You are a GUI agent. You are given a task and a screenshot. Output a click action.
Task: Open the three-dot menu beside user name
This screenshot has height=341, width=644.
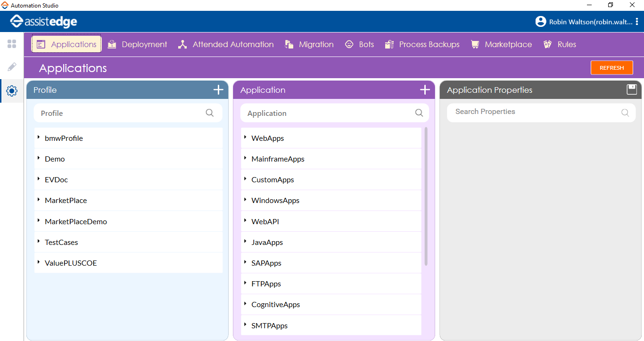[637, 22]
